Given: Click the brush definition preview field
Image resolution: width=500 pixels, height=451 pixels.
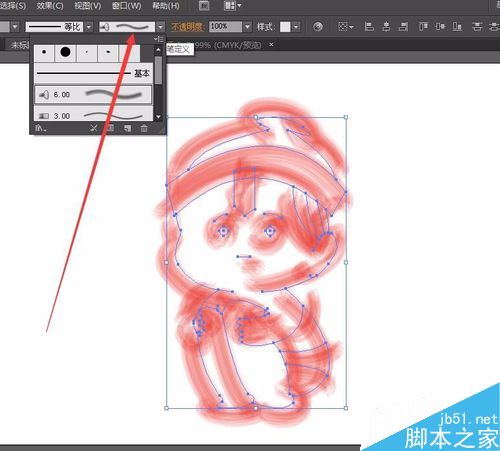Looking at the screenshot, I should (x=127, y=26).
